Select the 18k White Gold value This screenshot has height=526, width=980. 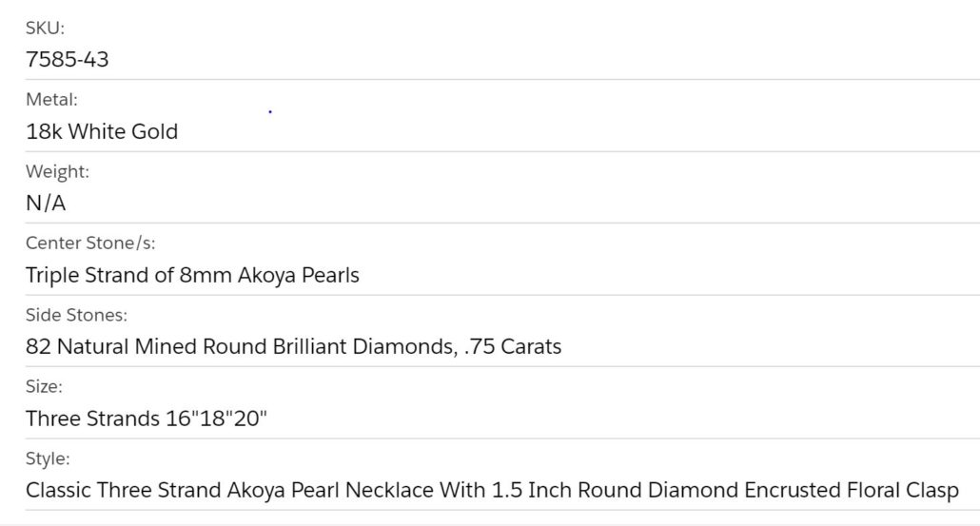pyautogui.click(x=102, y=131)
